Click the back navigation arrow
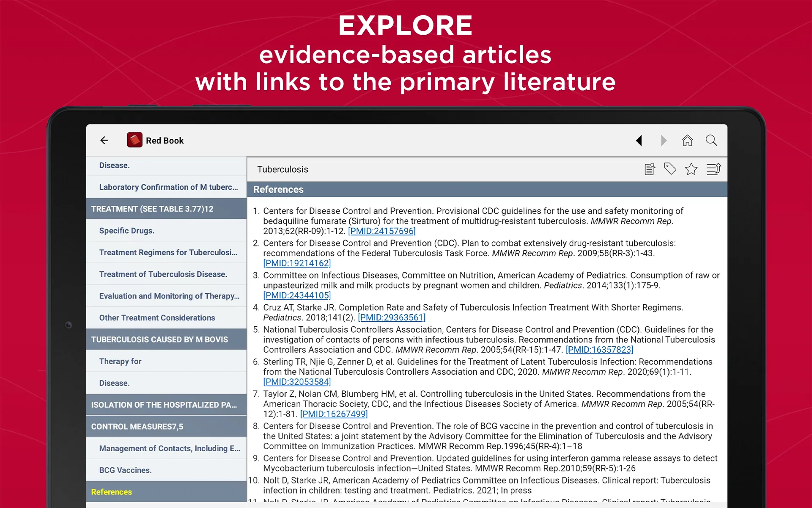The image size is (812, 508). pyautogui.click(x=104, y=141)
